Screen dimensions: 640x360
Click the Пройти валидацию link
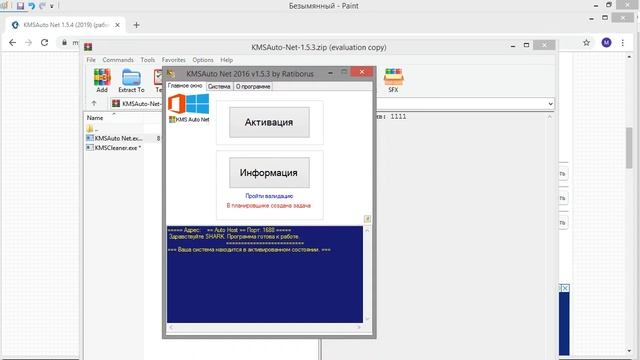click(x=269, y=196)
